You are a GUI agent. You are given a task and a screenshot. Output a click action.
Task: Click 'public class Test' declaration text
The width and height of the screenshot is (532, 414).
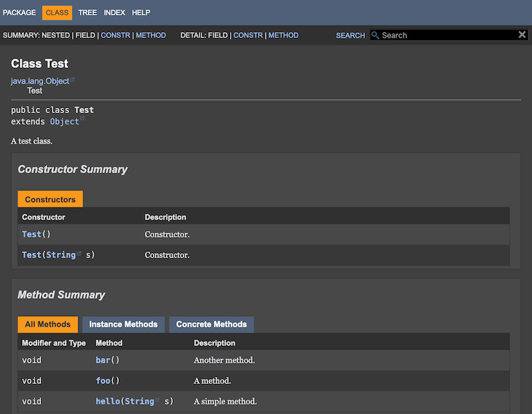[x=53, y=110]
